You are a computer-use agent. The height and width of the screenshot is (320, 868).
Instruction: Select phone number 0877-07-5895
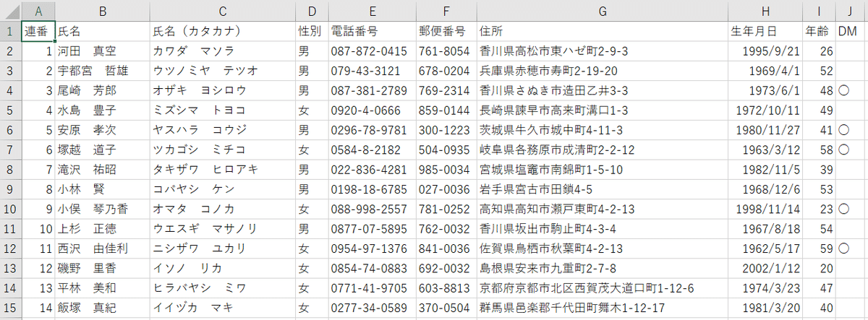(x=372, y=228)
